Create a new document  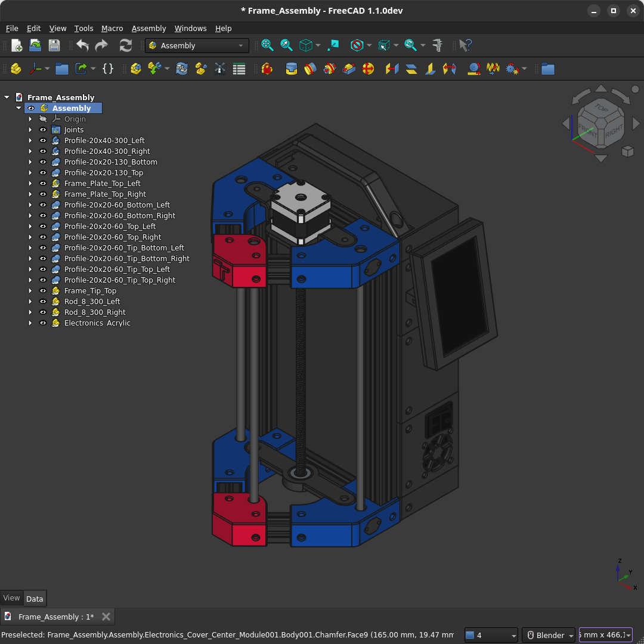point(17,45)
